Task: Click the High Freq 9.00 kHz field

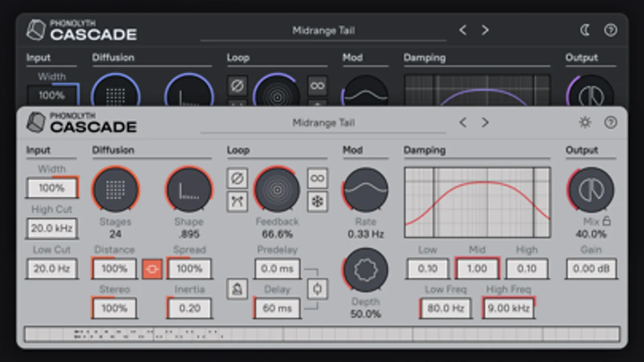Action: click(x=509, y=308)
